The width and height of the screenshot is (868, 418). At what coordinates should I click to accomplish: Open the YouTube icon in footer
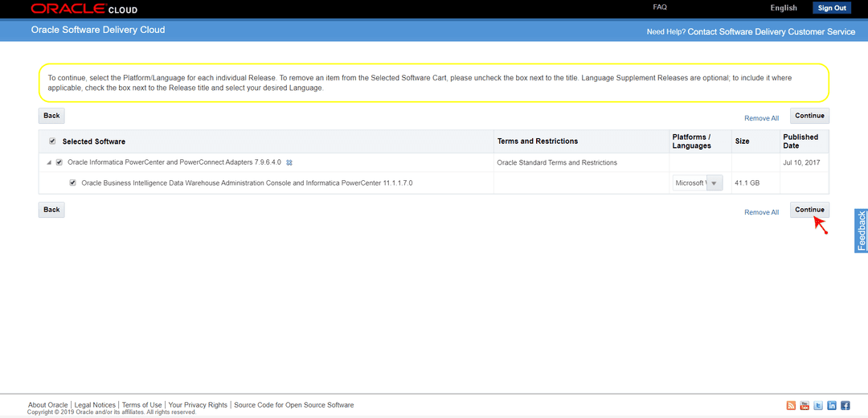[805, 405]
